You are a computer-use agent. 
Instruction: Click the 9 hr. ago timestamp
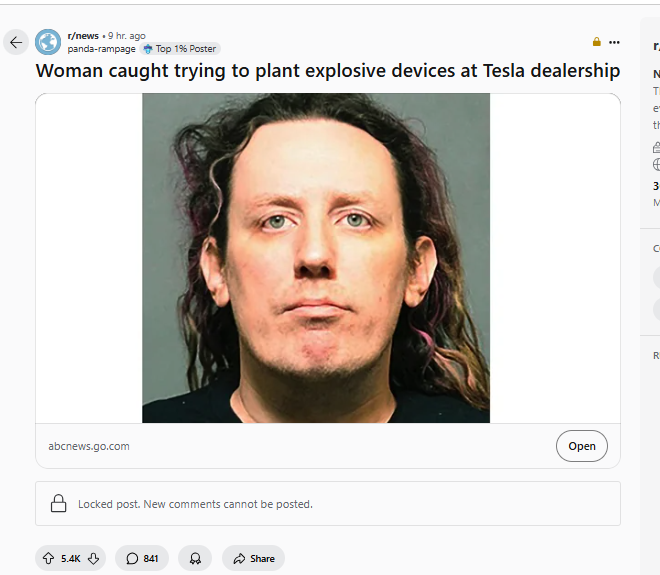coord(127,36)
